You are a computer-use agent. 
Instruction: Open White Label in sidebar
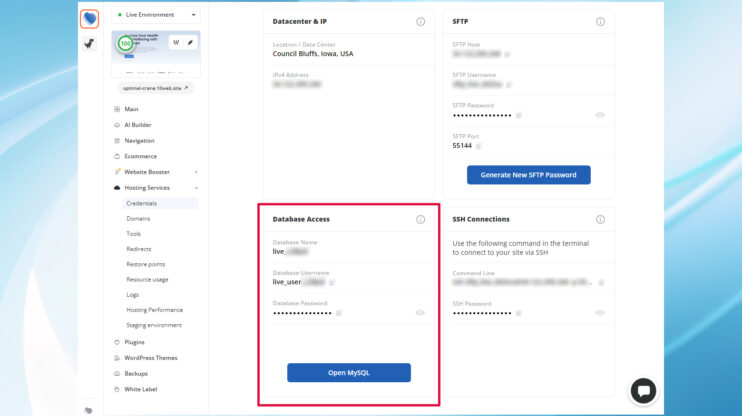coord(141,389)
